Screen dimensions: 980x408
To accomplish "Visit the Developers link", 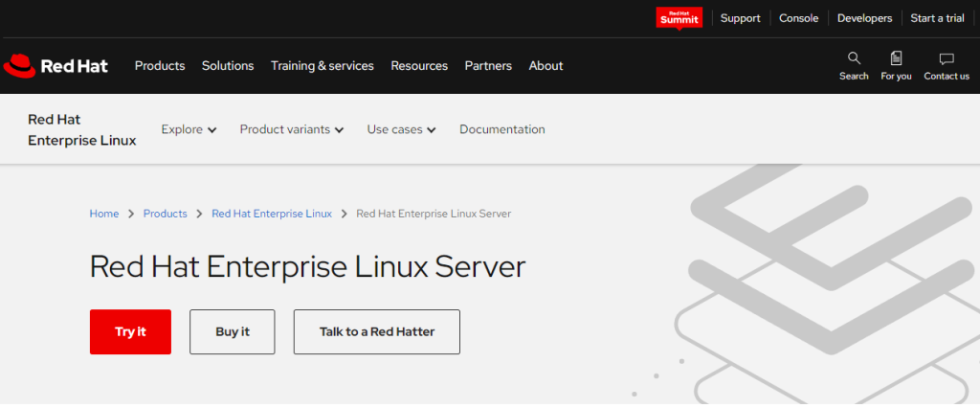I will tap(864, 18).
